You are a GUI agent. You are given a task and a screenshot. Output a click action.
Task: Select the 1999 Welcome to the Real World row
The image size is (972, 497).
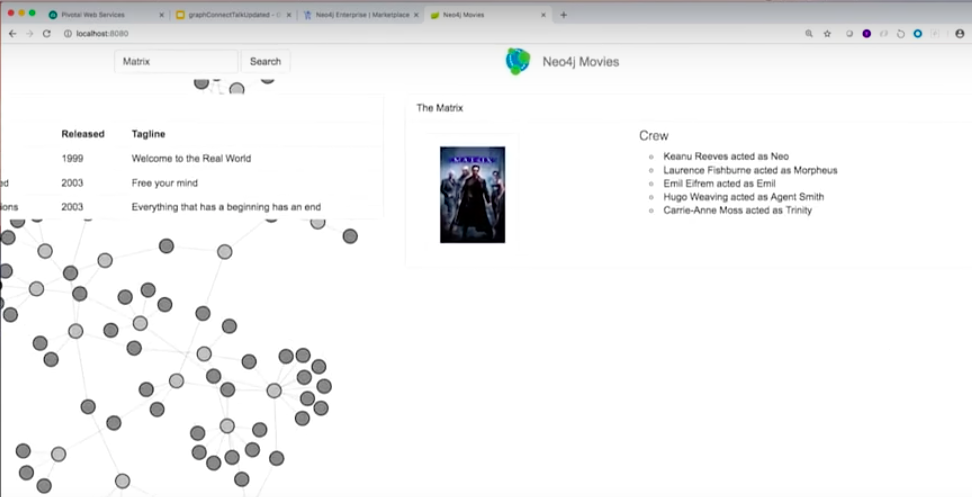pyautogui.click(x=191, y=158)
